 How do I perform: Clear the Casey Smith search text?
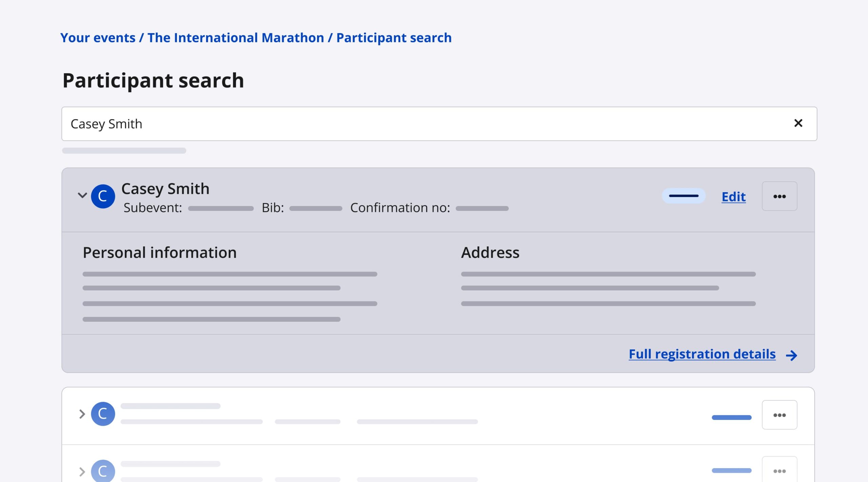tap(798, 123)
